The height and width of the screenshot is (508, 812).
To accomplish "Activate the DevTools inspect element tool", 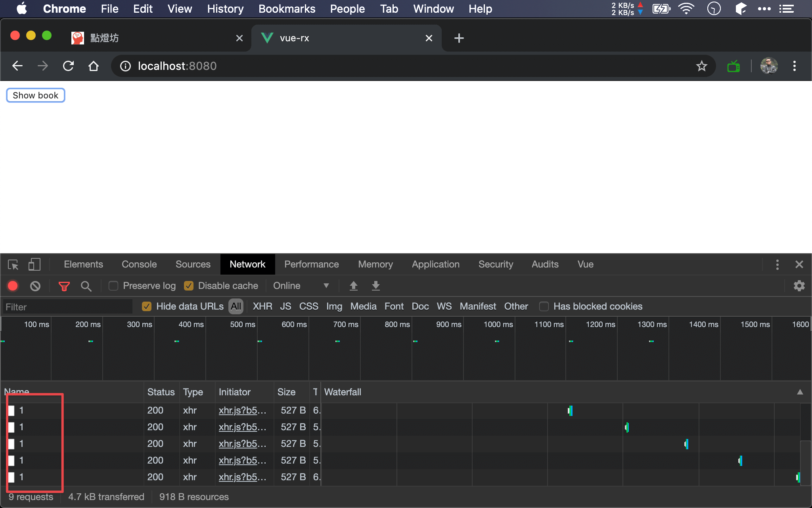I will coord(13,264).
